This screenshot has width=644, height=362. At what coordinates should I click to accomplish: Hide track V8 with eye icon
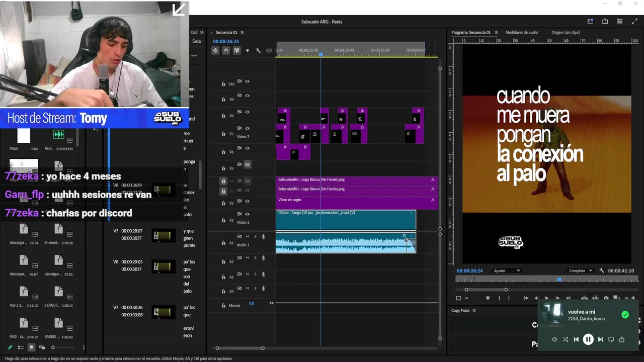pyautogui.click(x=247, y=112)
